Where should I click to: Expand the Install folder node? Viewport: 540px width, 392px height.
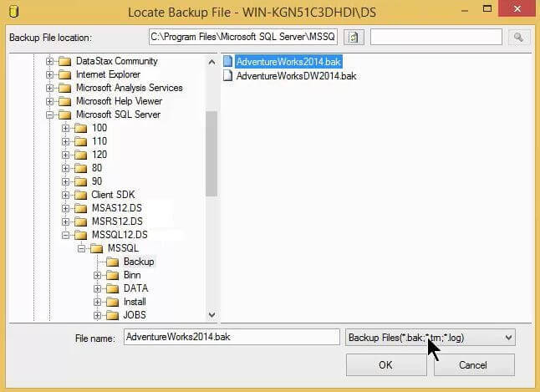(97, 302)
